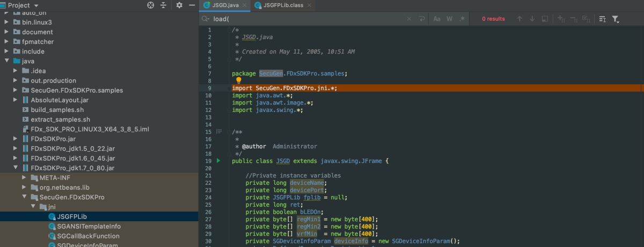This screenshot has width=644, height=247.
Task: Collapse the SecuGen.FDxSDKPro package
Action: [x=24, y=197]
